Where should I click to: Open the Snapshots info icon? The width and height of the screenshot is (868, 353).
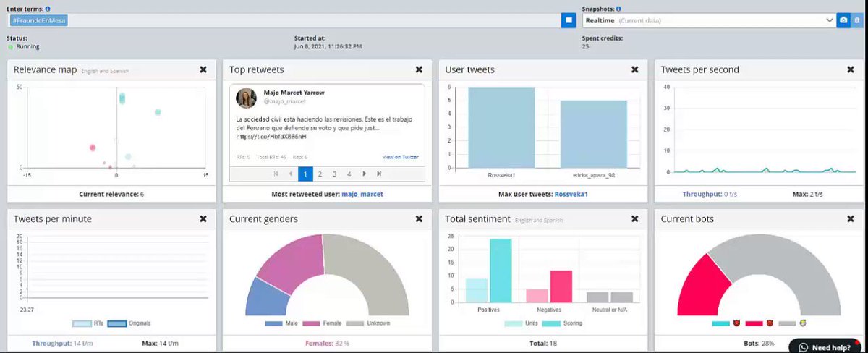618,9
